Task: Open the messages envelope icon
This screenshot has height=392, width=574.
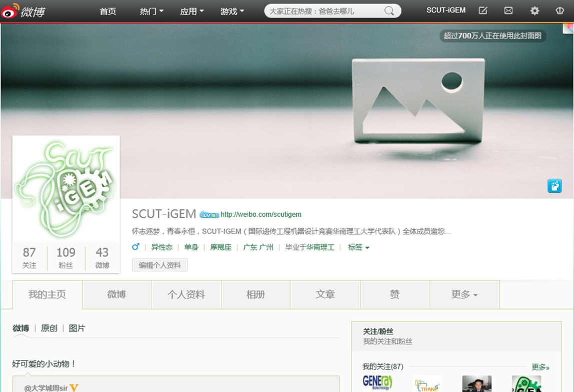Action: [508, 11]
